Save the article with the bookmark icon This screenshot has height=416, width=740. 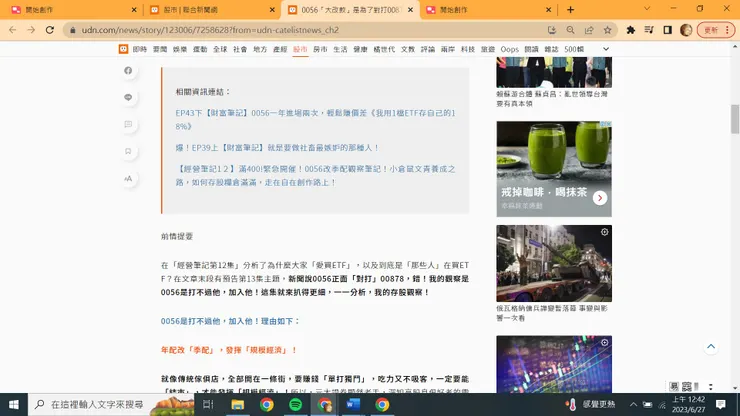[x=128, y=151]
